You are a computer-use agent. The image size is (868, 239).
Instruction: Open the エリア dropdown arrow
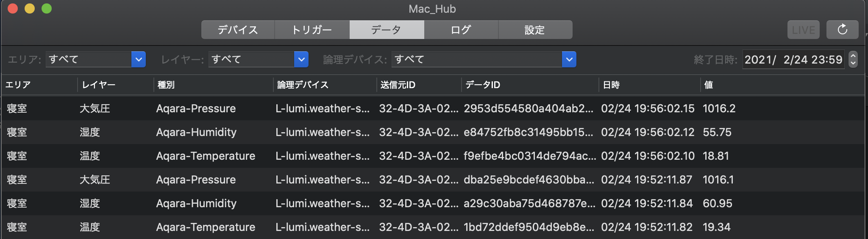click(139, 59)
